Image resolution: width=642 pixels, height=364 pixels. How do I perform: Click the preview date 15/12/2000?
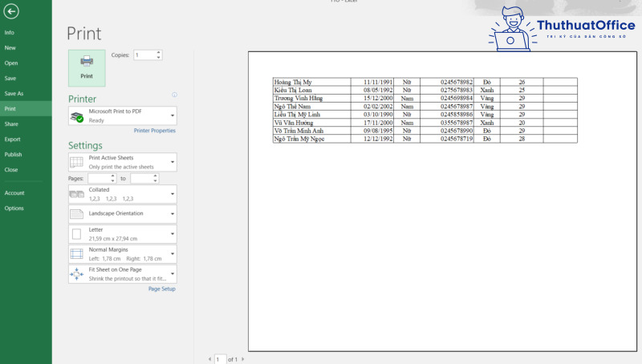tap(378, 98)
